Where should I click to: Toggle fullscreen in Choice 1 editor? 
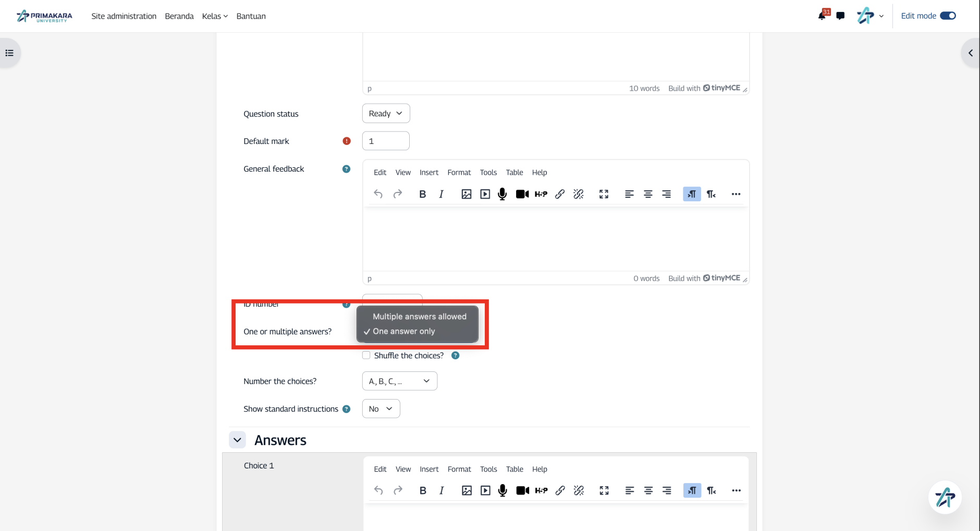click(604, 490)
